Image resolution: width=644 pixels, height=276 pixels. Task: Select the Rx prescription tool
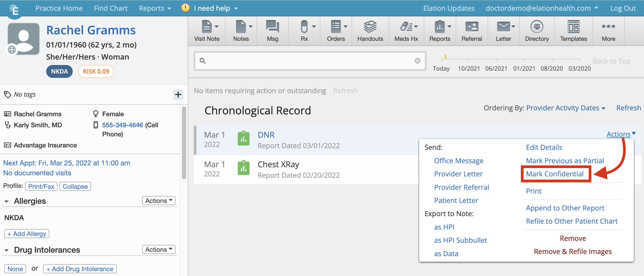pos(303,30)
